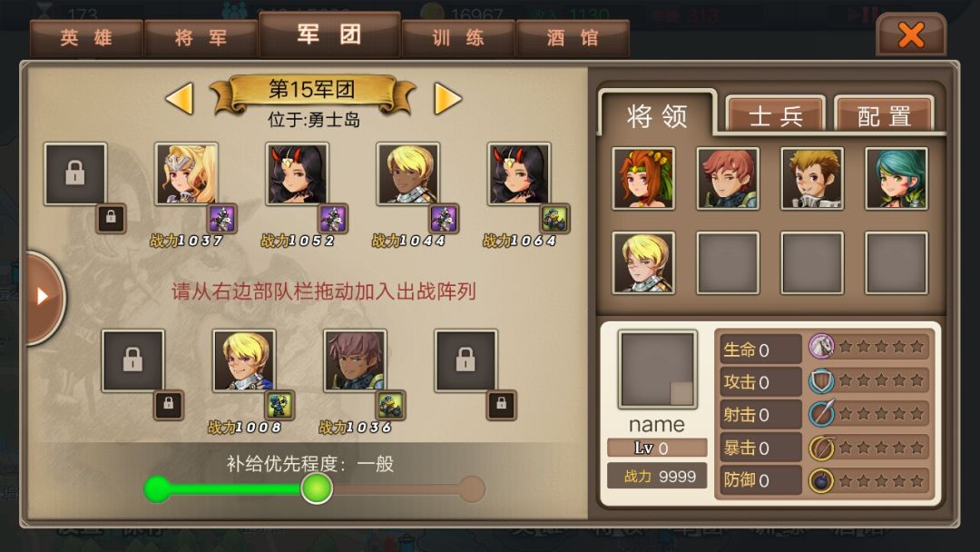Go to previous legion with left arrow
This screenshot has width=980, height=552.
180,99
